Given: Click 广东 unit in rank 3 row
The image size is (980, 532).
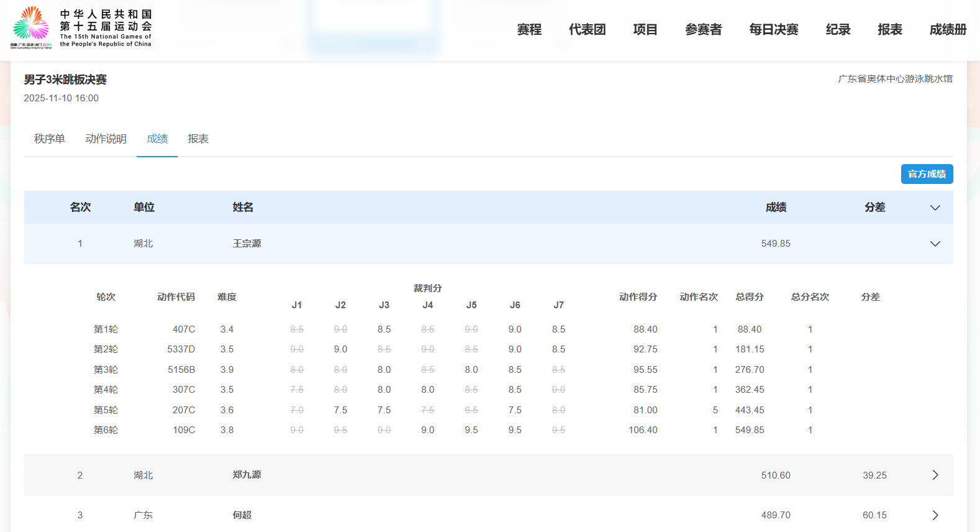Looking at the screenshot, I should [143, 515].
